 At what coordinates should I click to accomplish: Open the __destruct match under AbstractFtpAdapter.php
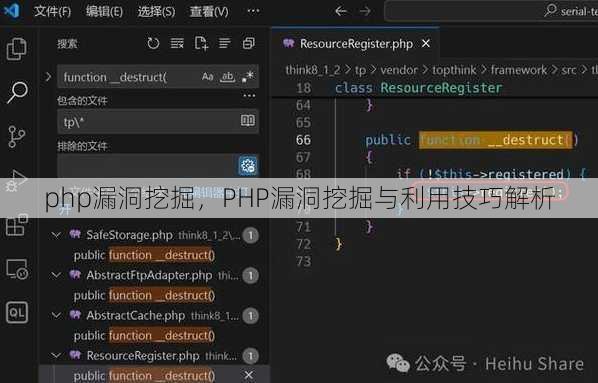144,295
